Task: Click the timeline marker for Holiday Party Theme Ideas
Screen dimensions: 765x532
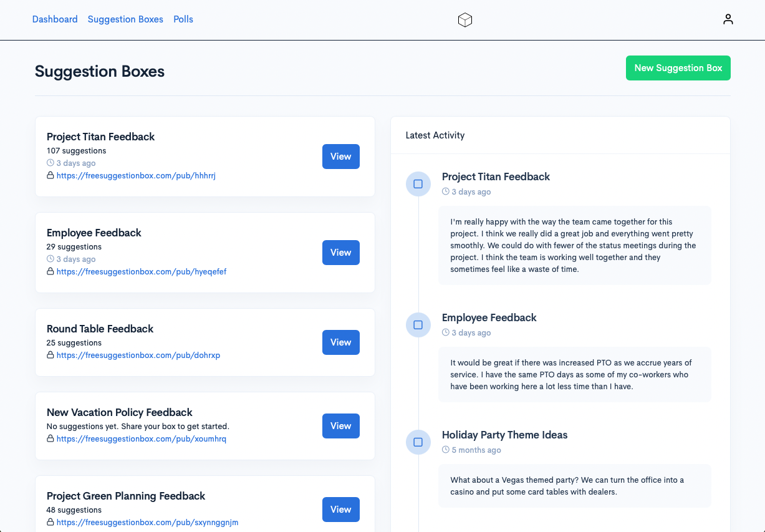Action: (x=418, y=442)
